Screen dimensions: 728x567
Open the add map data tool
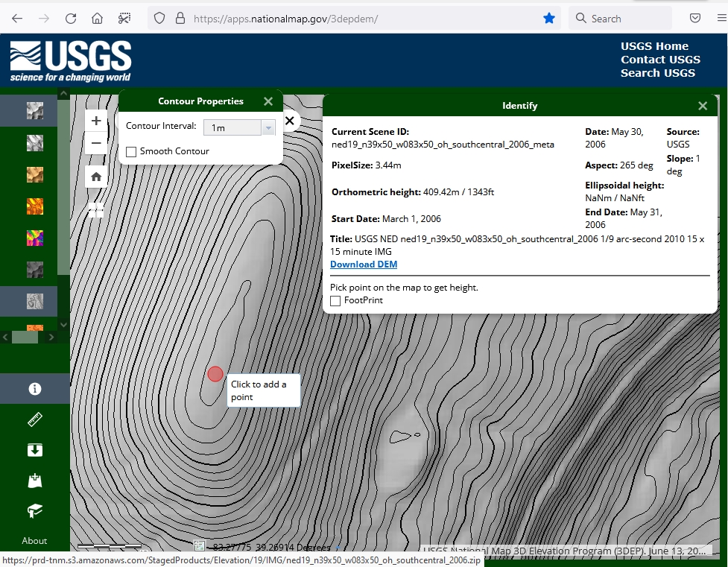point(35,481)
